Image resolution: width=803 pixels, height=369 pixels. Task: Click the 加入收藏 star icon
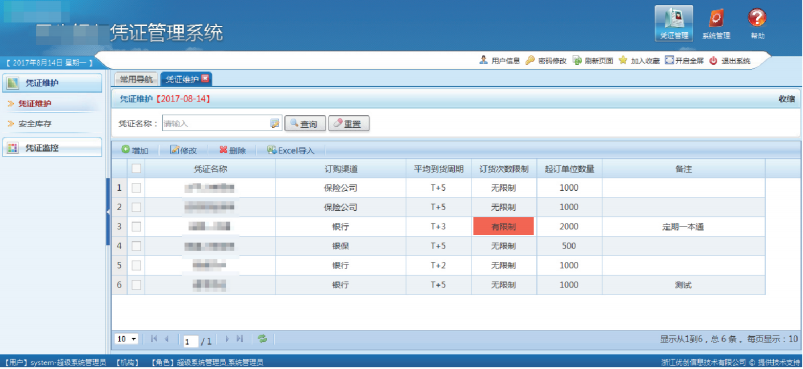click(x=623, y=60)
